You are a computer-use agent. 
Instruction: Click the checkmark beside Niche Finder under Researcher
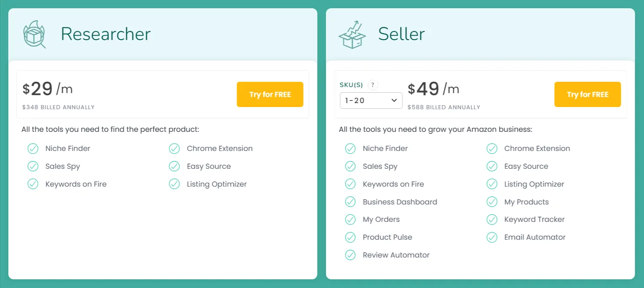33,148
